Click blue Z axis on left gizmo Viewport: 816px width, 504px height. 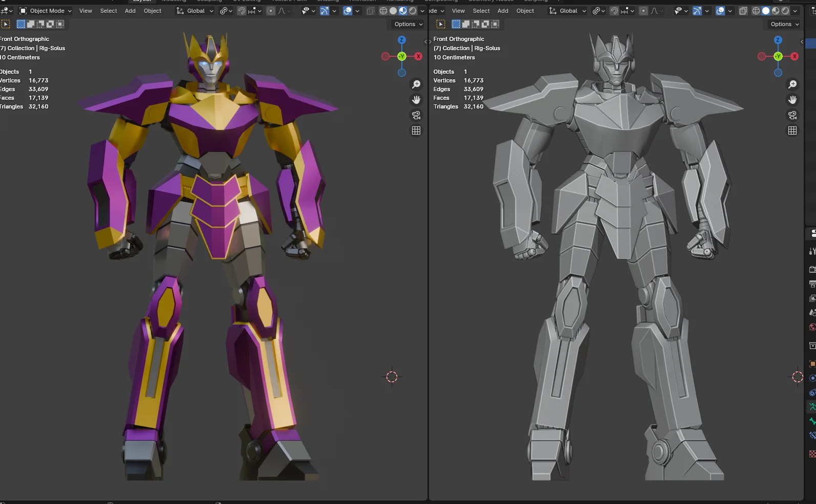[402, 40]
